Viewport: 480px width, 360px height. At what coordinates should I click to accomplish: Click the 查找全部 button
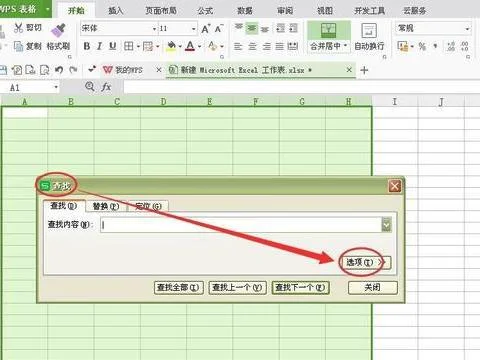tap(179, 287)
